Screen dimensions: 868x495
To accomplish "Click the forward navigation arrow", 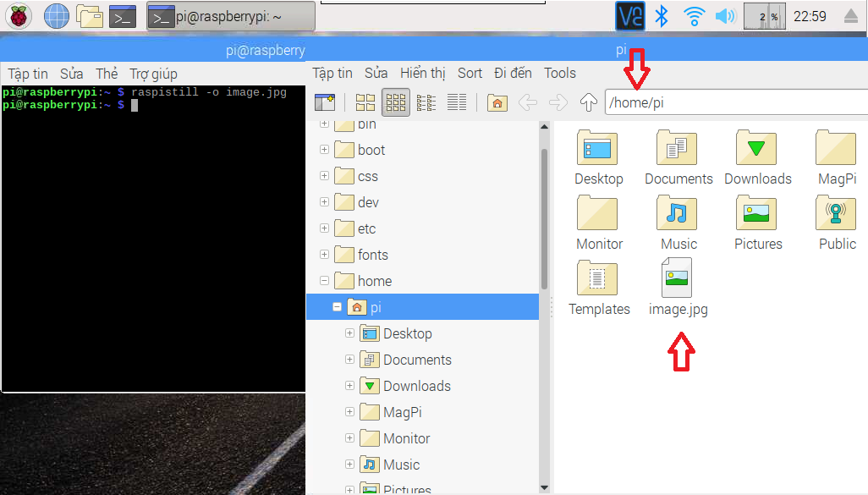I will [x=558, y=102].
